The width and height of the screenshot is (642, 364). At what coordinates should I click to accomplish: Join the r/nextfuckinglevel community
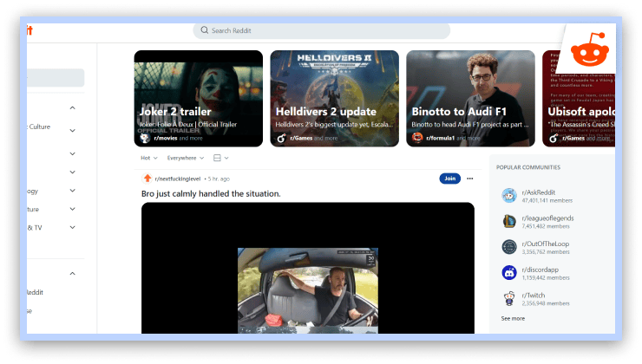tap(450, 179)
